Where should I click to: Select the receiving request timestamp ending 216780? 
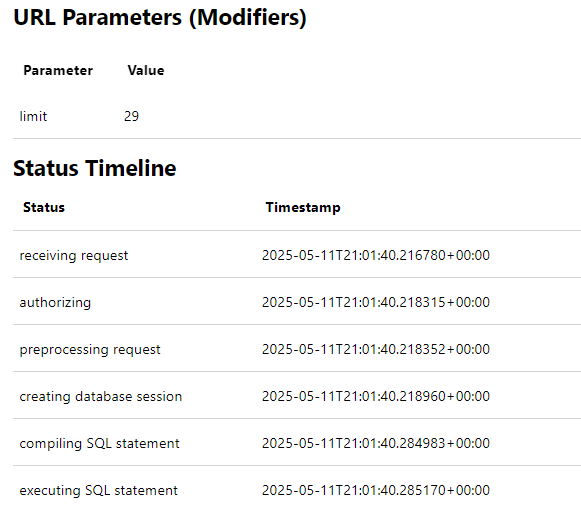tap(376, 255)
